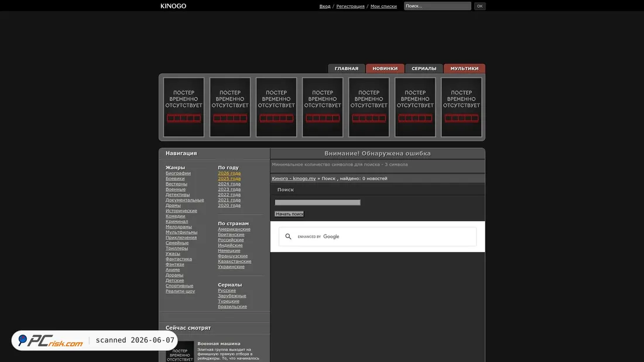
Task: Open the Комедии genre link
Action: 175,216
